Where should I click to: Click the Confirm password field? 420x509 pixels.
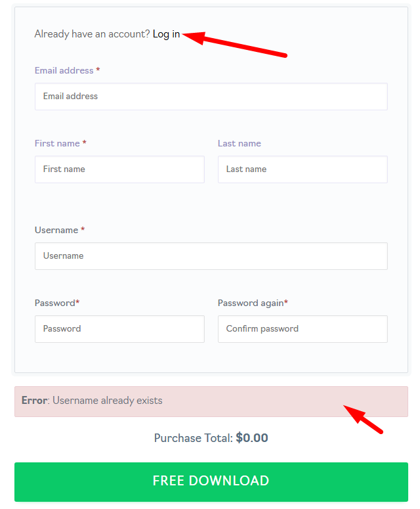302,329
